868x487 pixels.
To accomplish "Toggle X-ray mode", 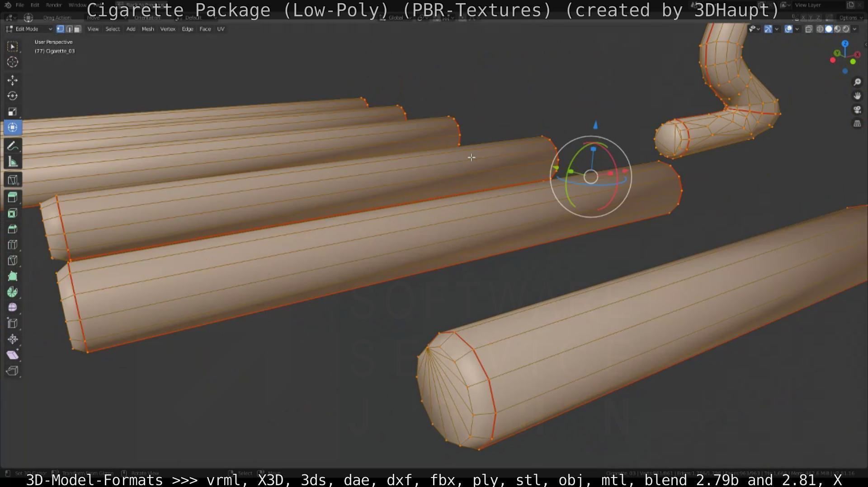I will 809,29.
